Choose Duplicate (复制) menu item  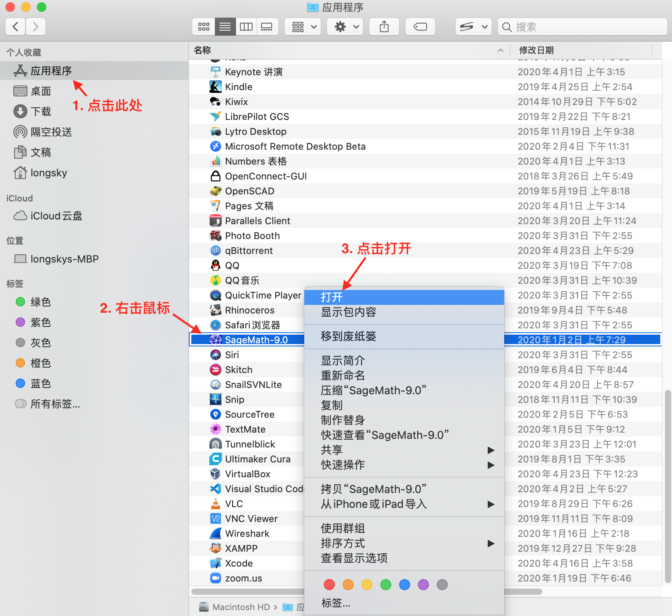tap(404, 405)
